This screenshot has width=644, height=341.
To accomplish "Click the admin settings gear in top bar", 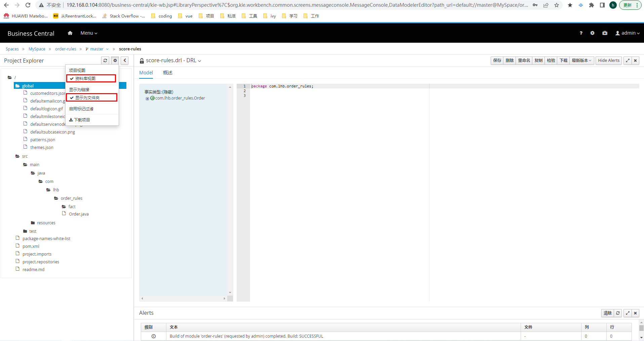I will (592, 33).
